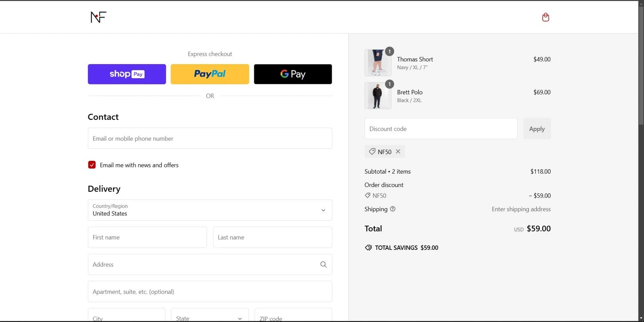Pay with Shop Pay express checkout
The height and width of the screenshot is (322, 644).
tap(127, 74)
